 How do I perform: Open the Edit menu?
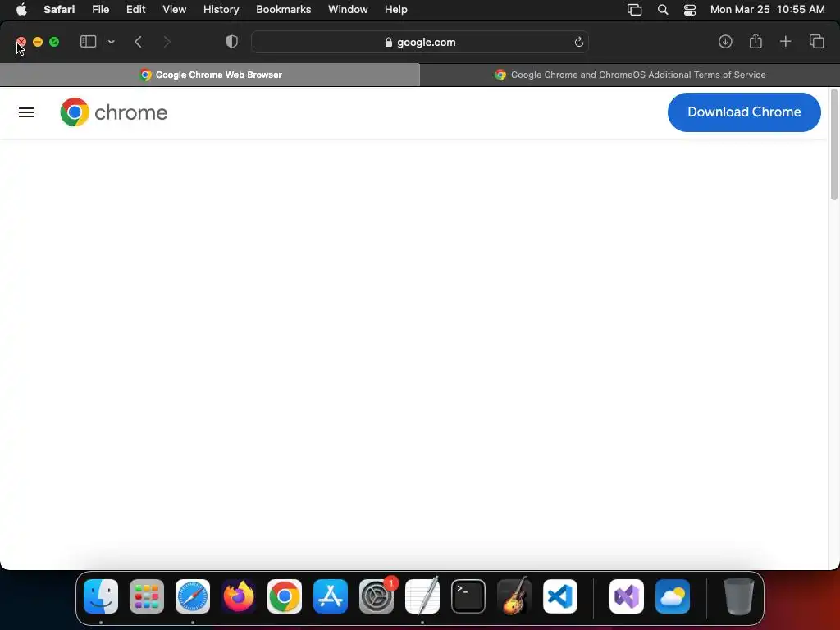(x=135, y=10)
